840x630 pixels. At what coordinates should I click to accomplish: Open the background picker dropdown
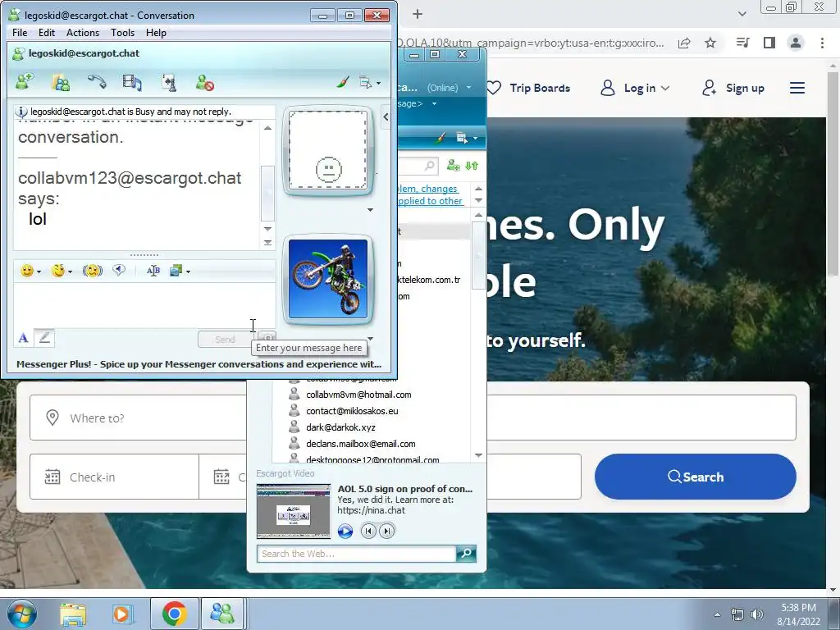point(180,271)
